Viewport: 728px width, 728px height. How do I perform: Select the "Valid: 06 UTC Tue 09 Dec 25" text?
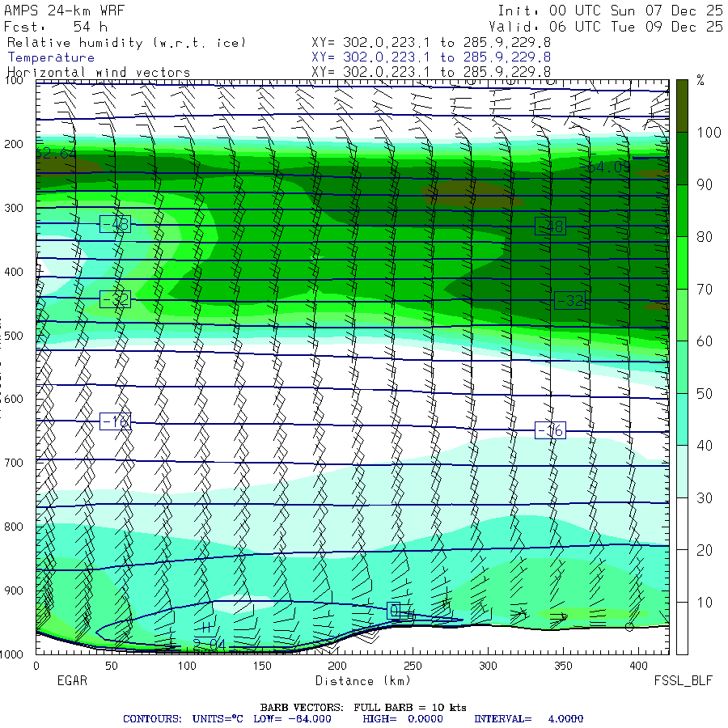(605, 27)
